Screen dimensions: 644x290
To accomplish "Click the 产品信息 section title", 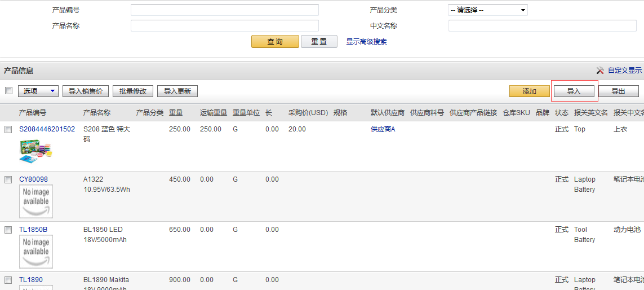I will tap(19, 71).
